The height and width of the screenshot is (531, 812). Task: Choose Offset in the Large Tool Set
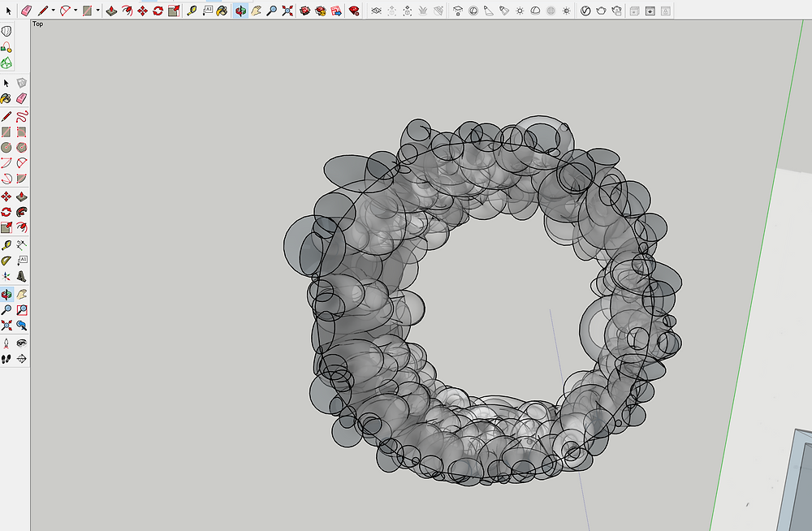21,227
